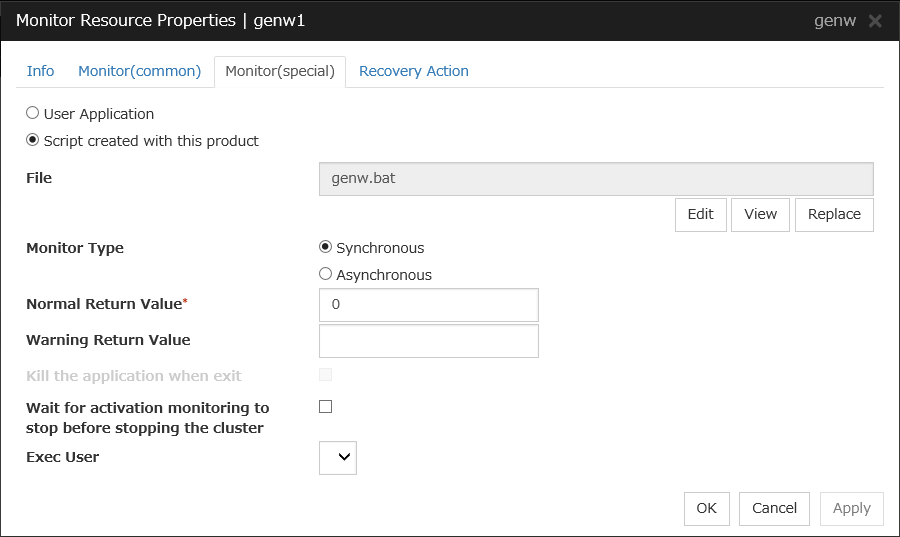
Task: Set Monitor Type to Asynchronous
Action: [x=325, y=274]
